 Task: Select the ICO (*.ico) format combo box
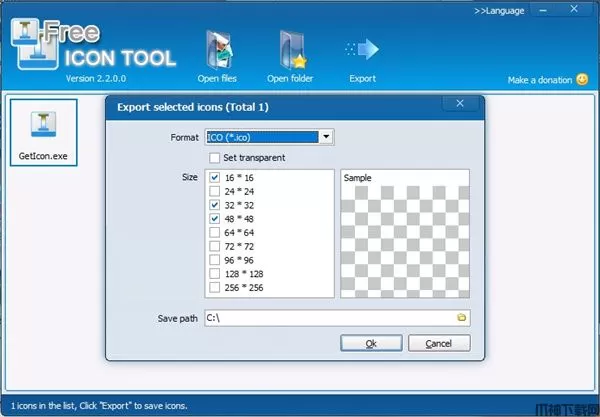tap(261, 137)
